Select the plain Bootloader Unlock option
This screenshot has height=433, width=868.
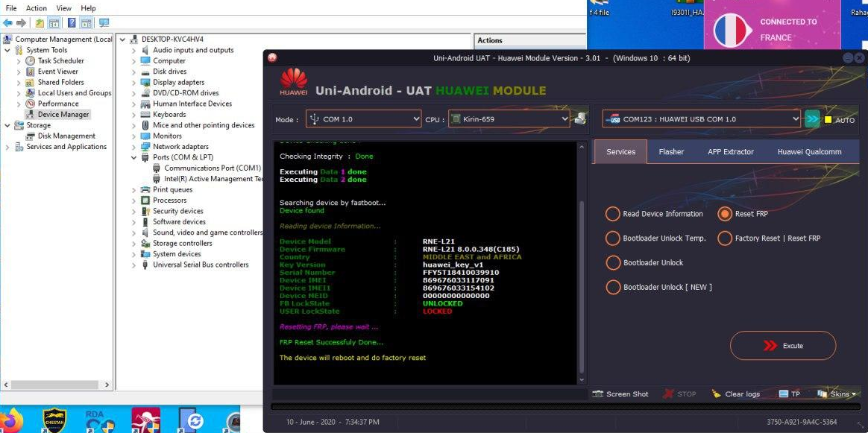pos(644,262)
